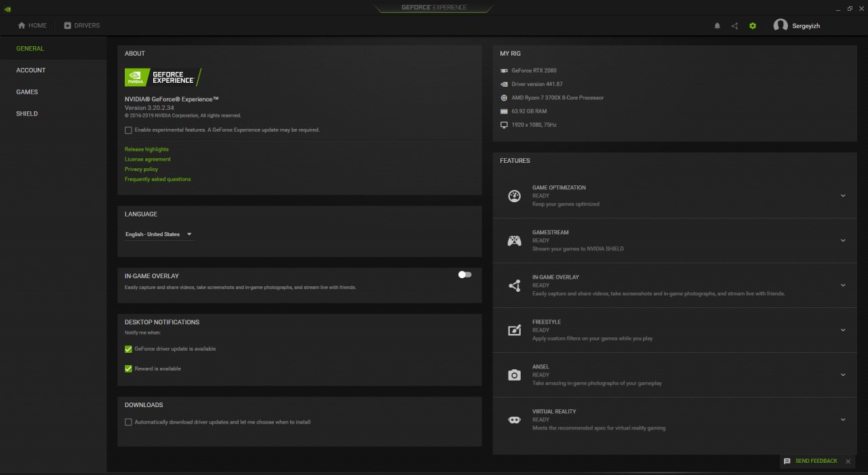Click the In-Game Overlay share feature icon

point(514,286)
